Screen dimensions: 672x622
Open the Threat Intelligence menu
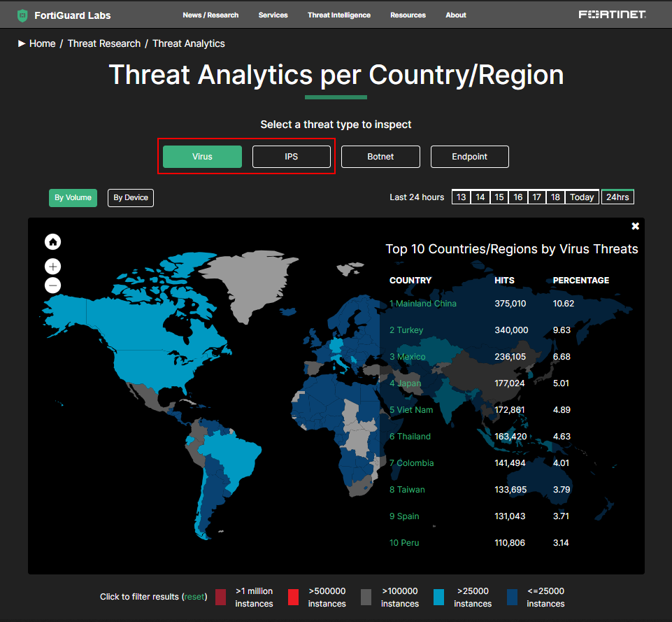coord(338,15)
